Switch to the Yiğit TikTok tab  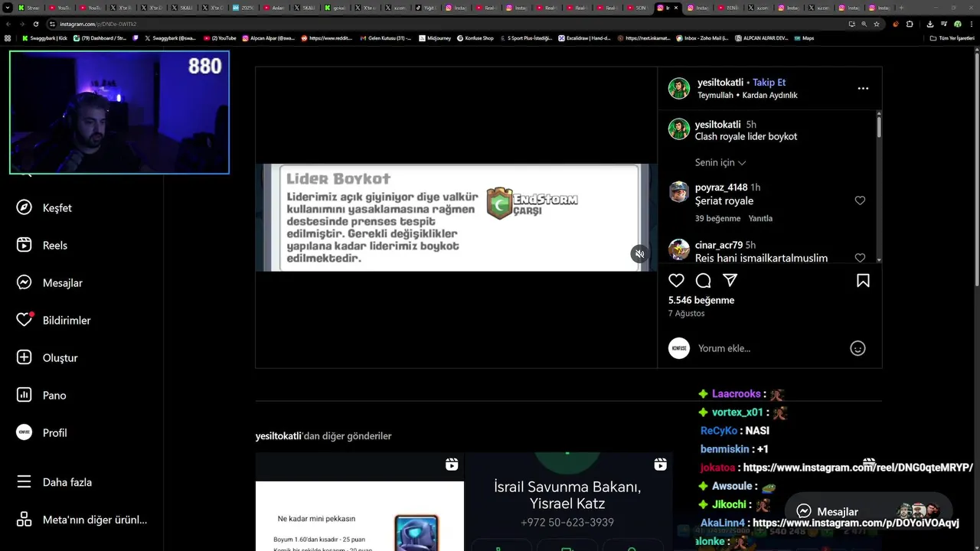(425, 8)
